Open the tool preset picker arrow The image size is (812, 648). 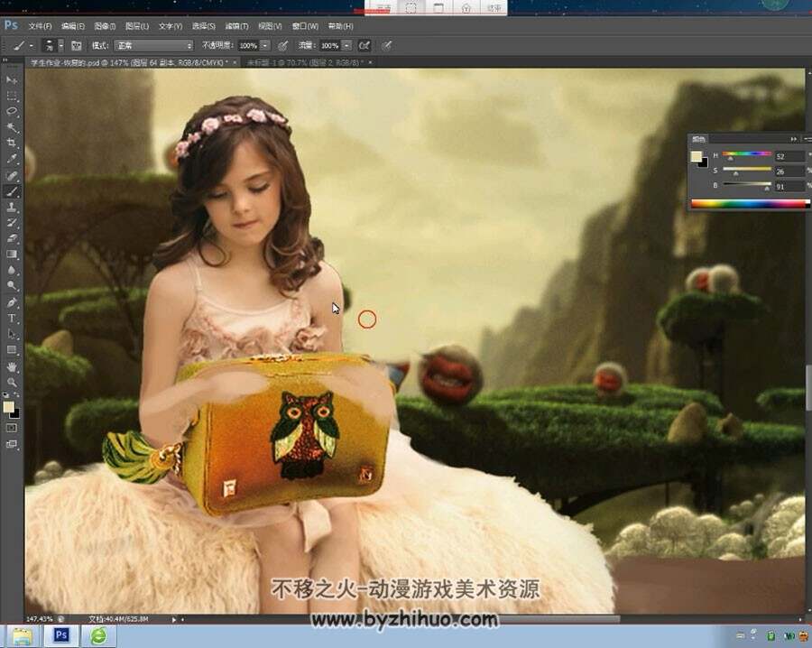point(31,46)
